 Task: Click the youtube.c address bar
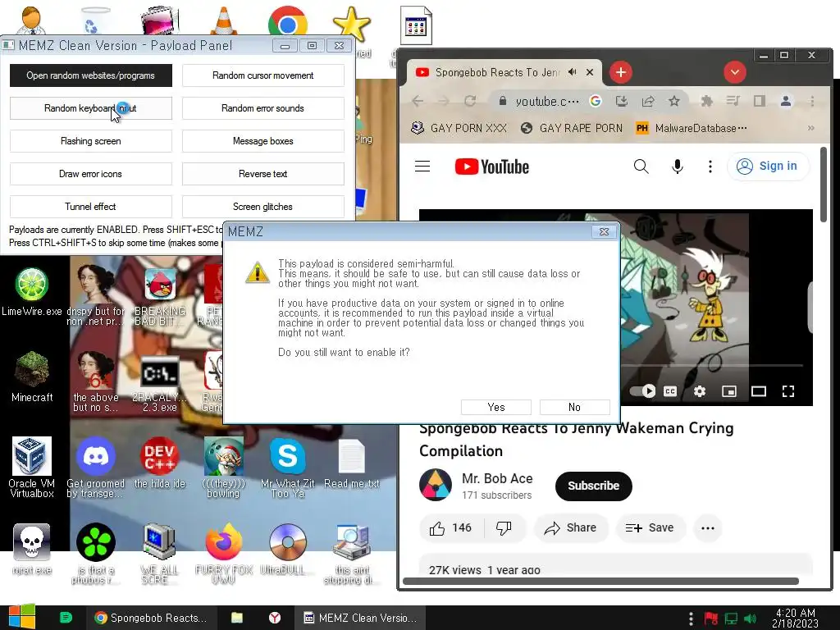547,101
